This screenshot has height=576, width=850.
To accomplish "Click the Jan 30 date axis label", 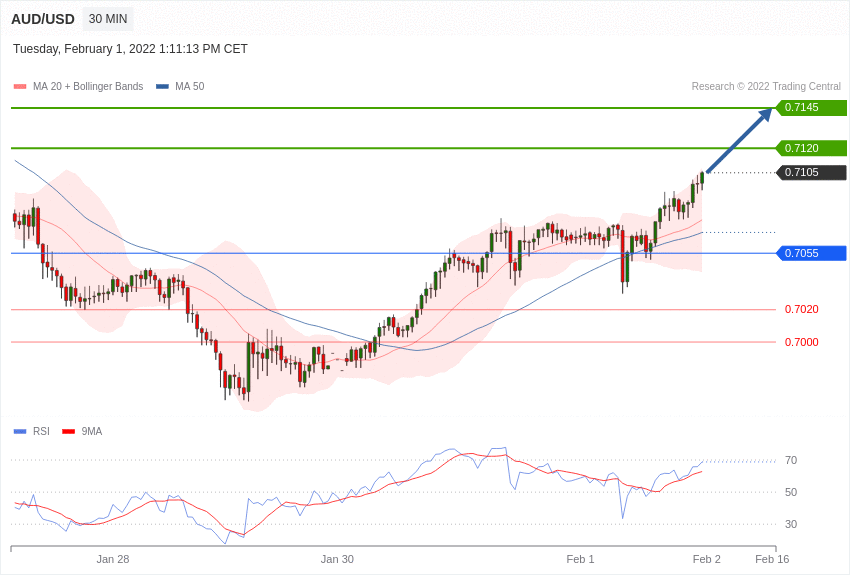I will coord(337,559).
